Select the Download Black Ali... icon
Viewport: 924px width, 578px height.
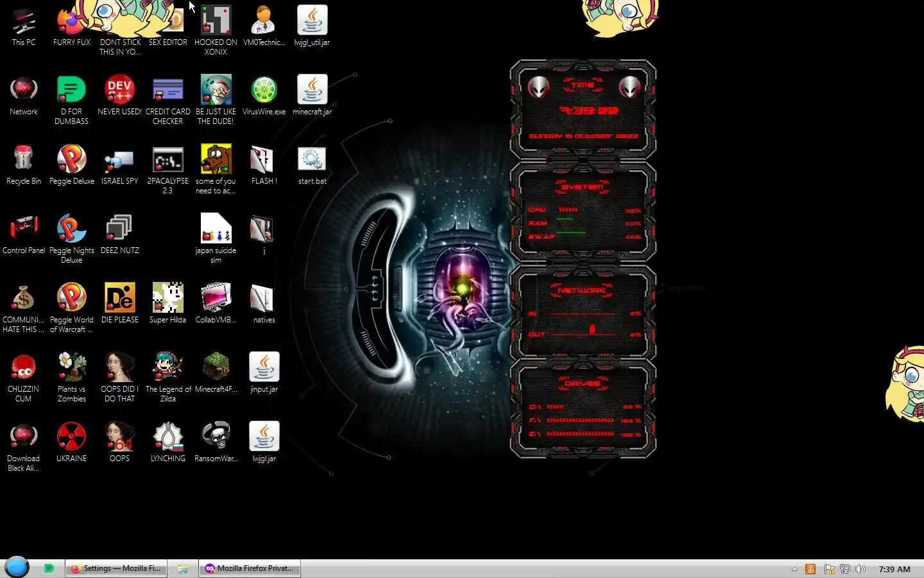(24, 446)
